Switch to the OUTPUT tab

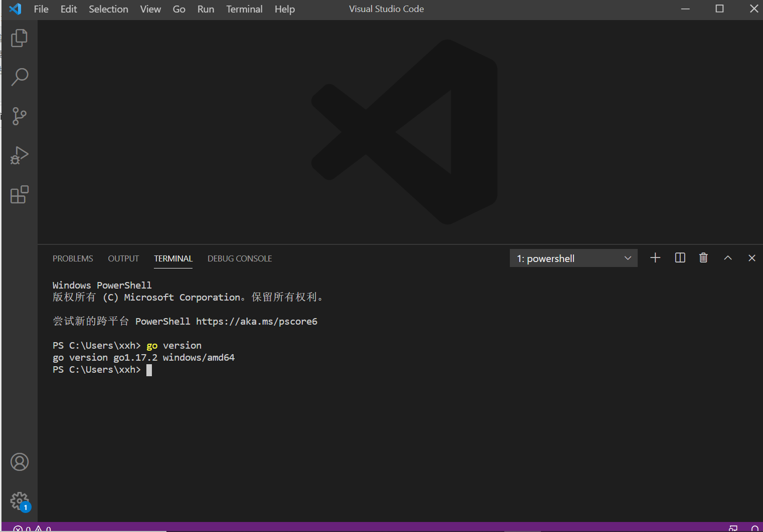click(x=123, y=258)
